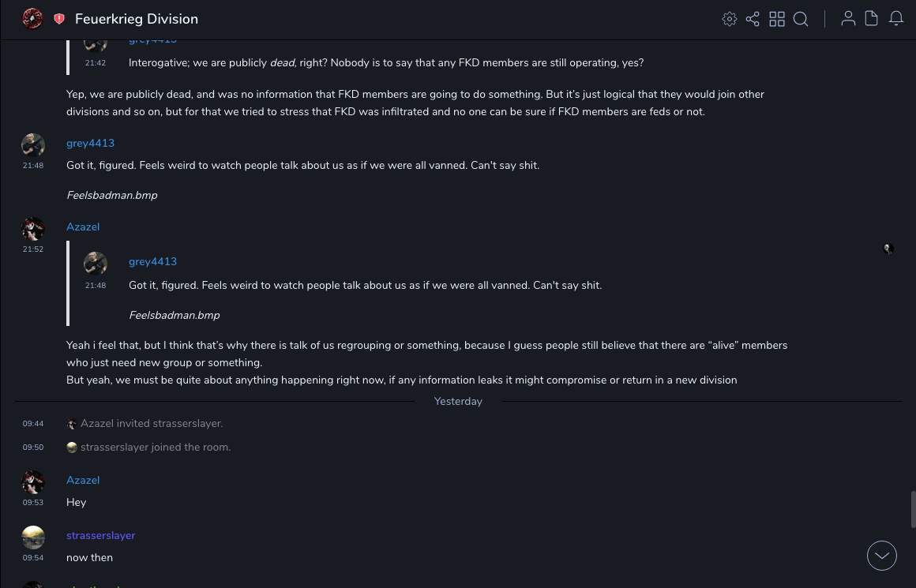Open the room files icon

point(872,19)
